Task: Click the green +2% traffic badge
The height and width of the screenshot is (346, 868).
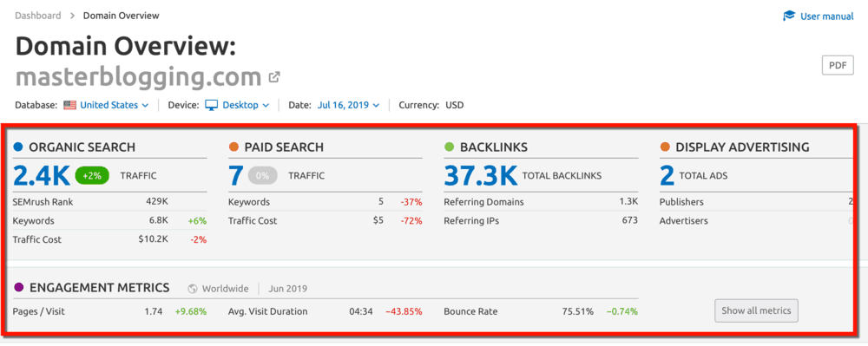Action: [x=92, y=176]
